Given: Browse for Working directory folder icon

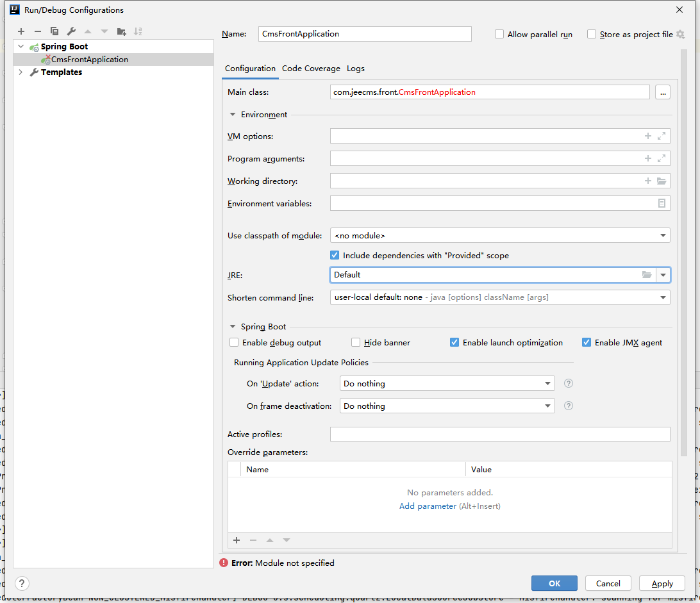Looking at the screenshot, I should (x=662, y=181).
